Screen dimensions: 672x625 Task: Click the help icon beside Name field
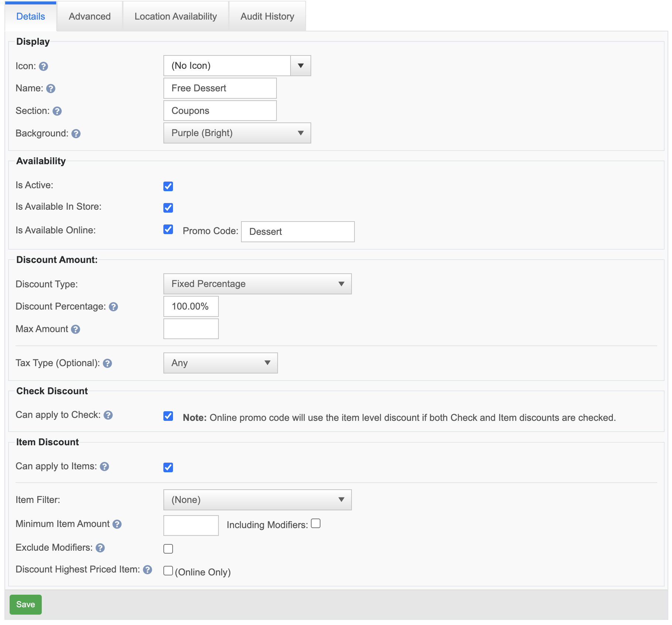tap(51, 89)
